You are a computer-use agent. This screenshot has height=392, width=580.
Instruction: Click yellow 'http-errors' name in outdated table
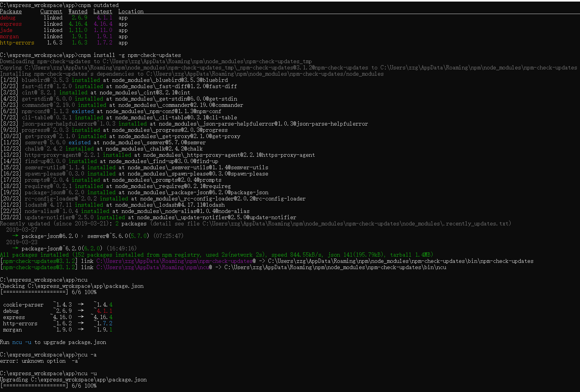click(x=17, y=43)
